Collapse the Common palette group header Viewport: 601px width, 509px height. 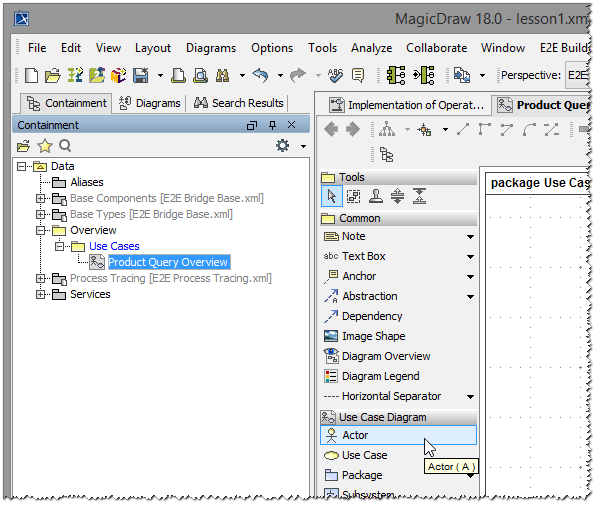[359, 218]
